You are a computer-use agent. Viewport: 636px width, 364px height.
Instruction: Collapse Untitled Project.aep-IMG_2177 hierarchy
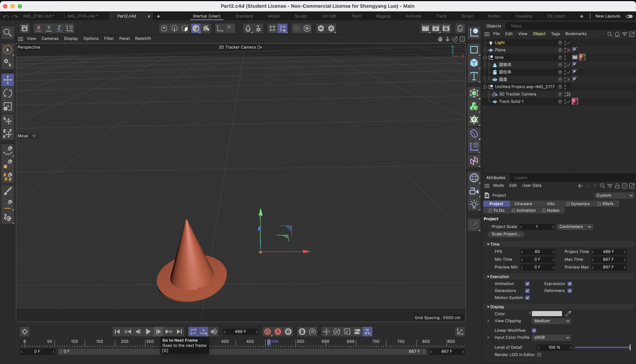click(x=485, y=87)
